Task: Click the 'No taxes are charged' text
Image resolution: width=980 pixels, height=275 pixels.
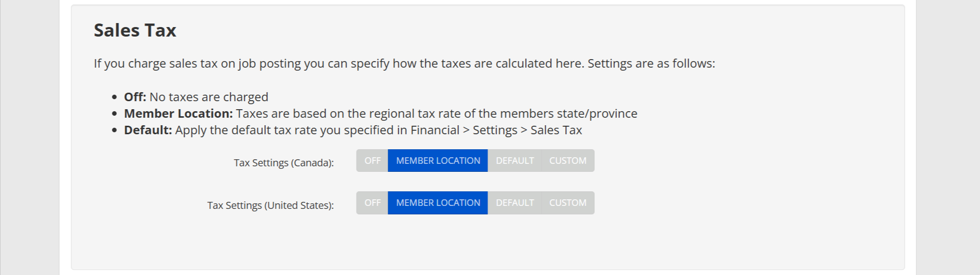Action: 209,97
